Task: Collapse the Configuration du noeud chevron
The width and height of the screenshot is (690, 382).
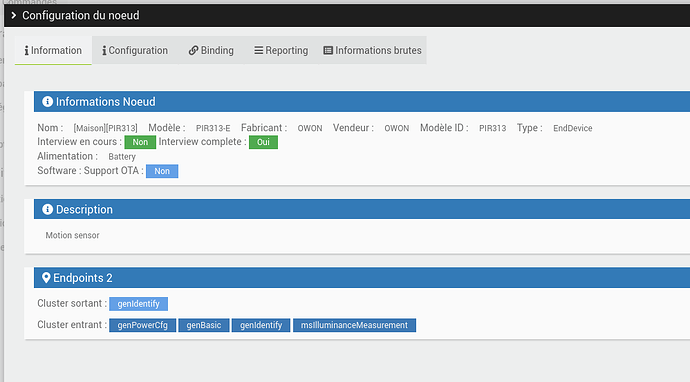Action: (14, 15)
